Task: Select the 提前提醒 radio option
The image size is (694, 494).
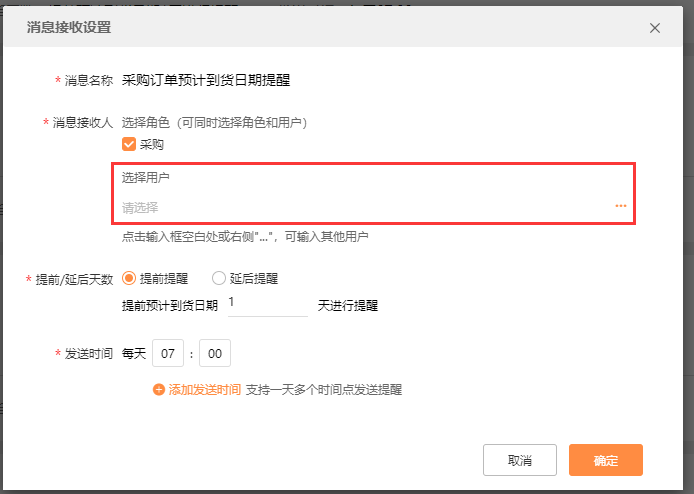Action: click(129, 279)
